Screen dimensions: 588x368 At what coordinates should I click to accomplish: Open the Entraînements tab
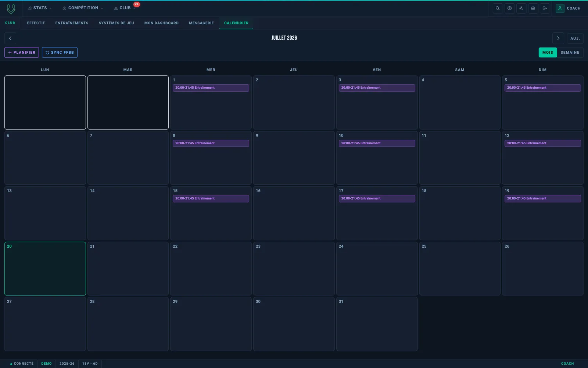pos(72,23)
